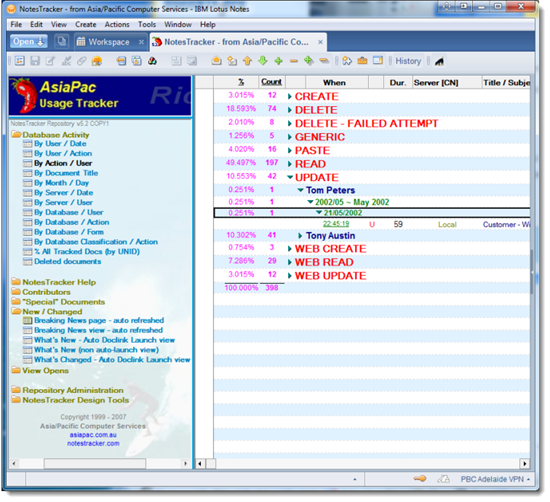Click the orange key status bar icon
550x502 pixels.
(x=420, y=478)
